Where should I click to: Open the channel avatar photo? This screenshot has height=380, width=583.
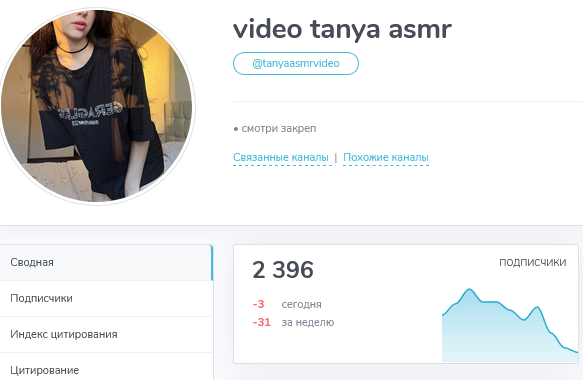tap(97, 106)
